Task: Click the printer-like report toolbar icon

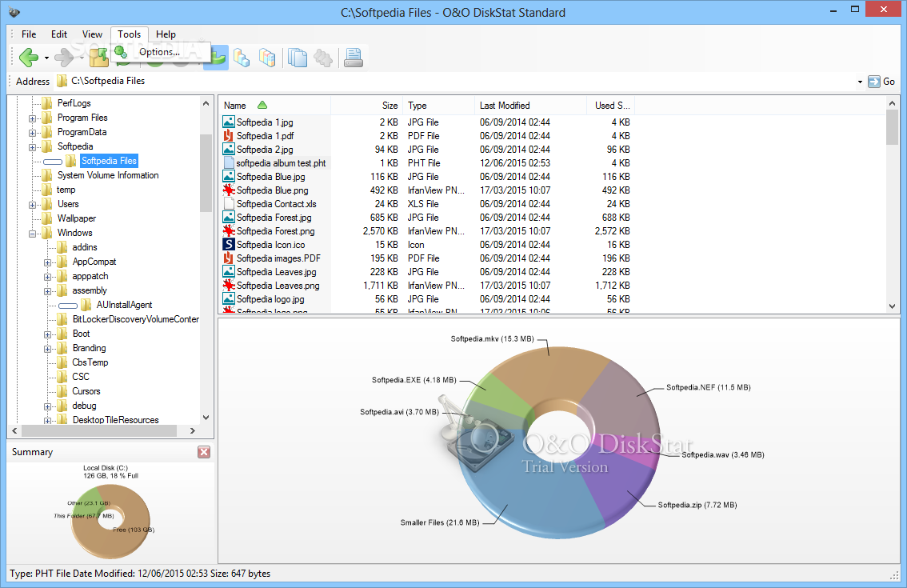Action: [x=354, y=58]
